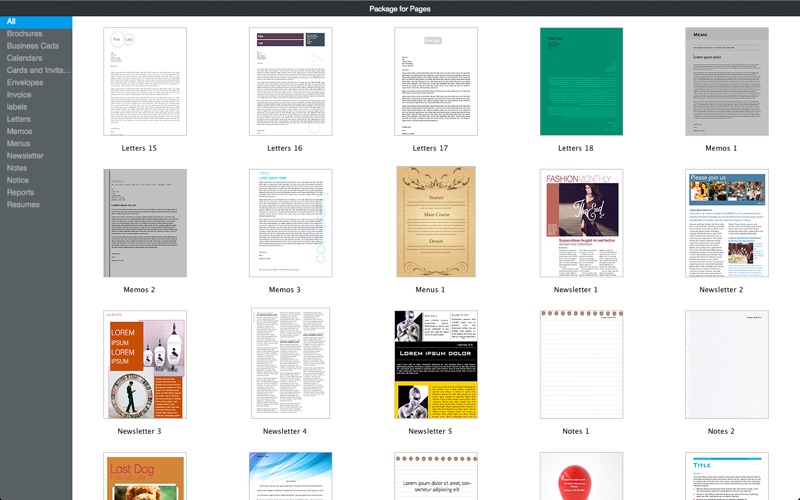Click the Newsletter 4 label

point(285,431)
